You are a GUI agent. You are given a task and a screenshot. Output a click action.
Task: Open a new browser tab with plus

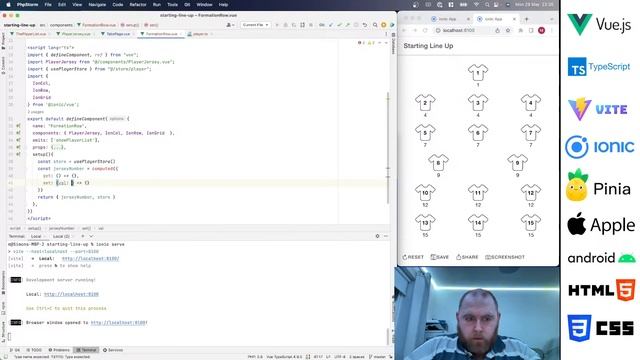(x=527, y=19)
